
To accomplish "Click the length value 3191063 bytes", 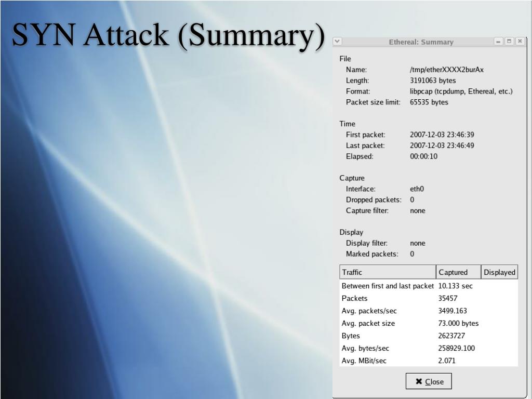I will (433, 81).
